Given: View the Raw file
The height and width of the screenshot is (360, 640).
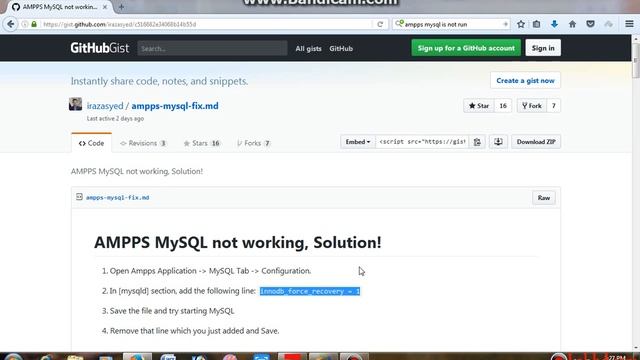Looking at the screenshot, I should [x=544, y=198].
